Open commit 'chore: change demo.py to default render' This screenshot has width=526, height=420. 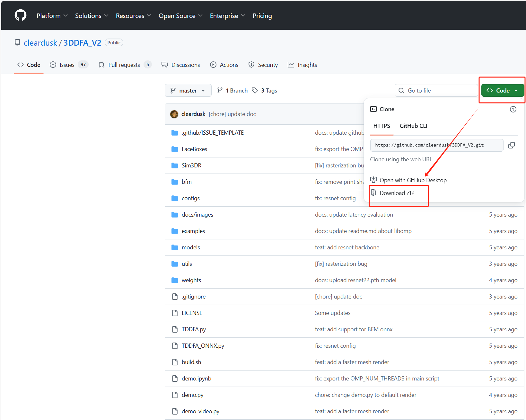365,395
